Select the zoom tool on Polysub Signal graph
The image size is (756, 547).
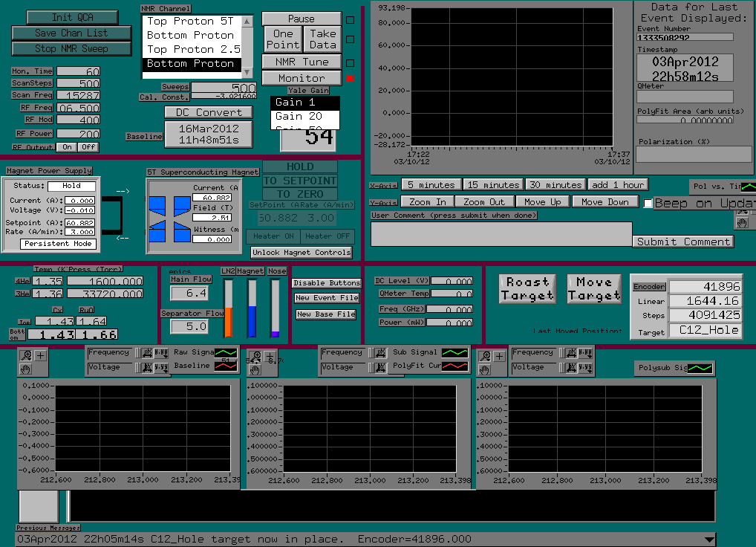click(x=485, y=357)
